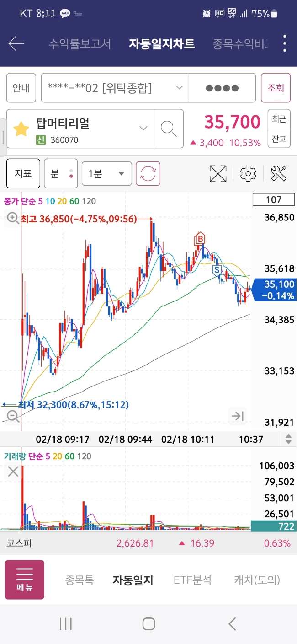
Task: Tap the back arrow in header
Action: click(x=16, y=44)
